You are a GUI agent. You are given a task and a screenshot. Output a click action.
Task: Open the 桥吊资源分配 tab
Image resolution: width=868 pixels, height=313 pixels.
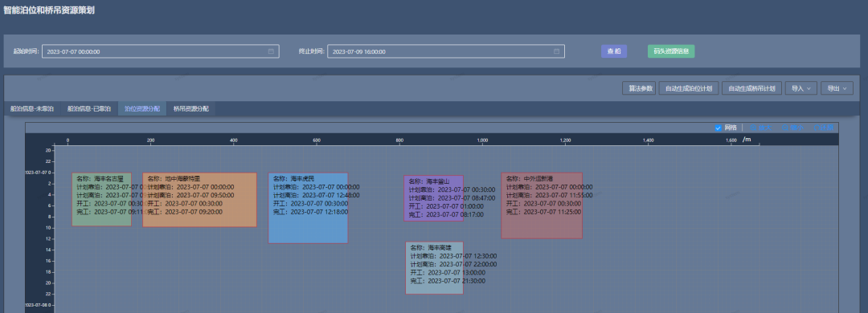click(x=191, y=109)
